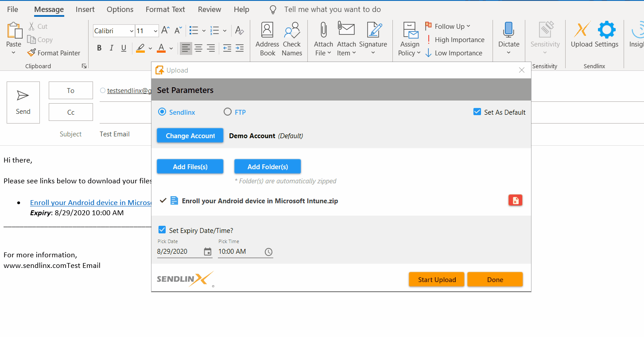Viewport: 644px width, 337px height.
Task: Click the Paste clipboard icon
Action: pos(14,31)
